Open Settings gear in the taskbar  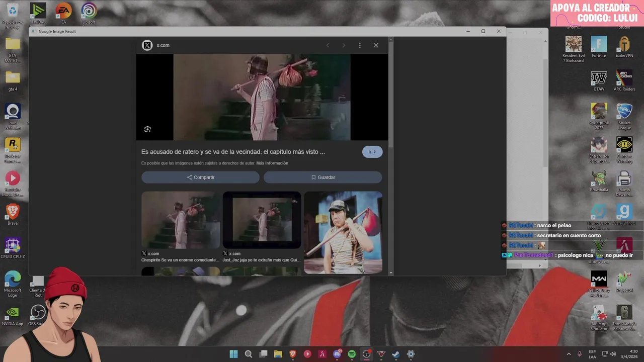point(411,354)
